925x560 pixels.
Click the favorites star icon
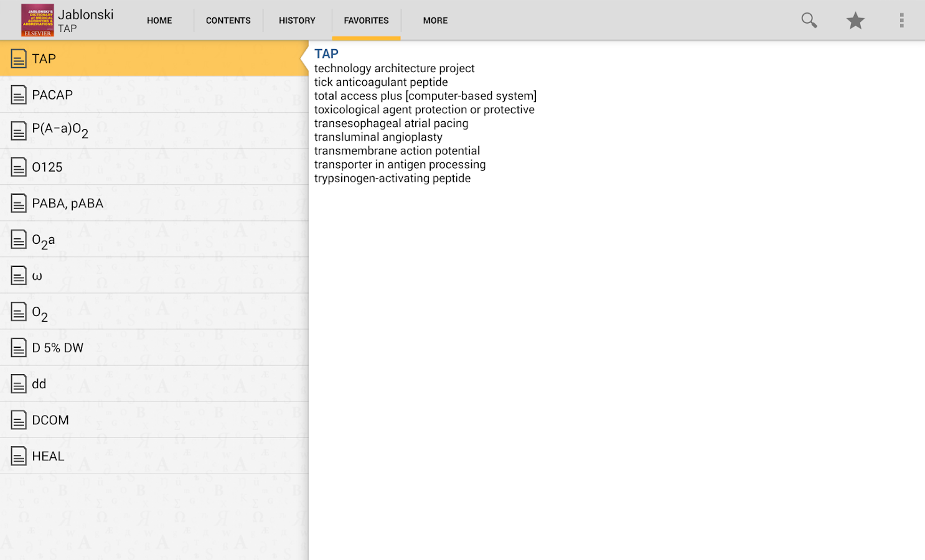pos(855,20)
